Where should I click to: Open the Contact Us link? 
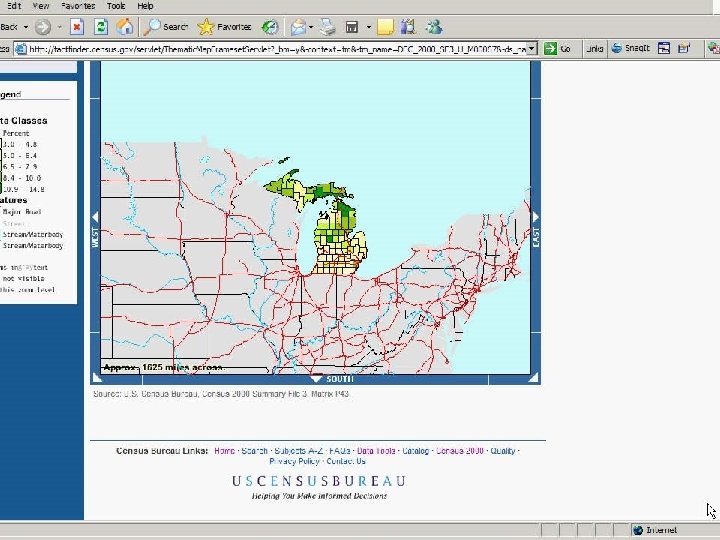346,461
